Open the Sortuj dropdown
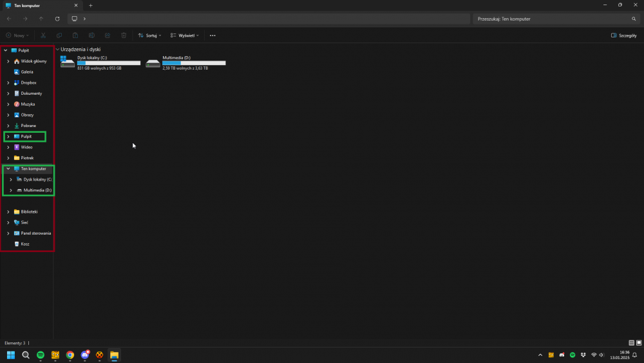The image size is (644, 363). click(x=149, y=35)
